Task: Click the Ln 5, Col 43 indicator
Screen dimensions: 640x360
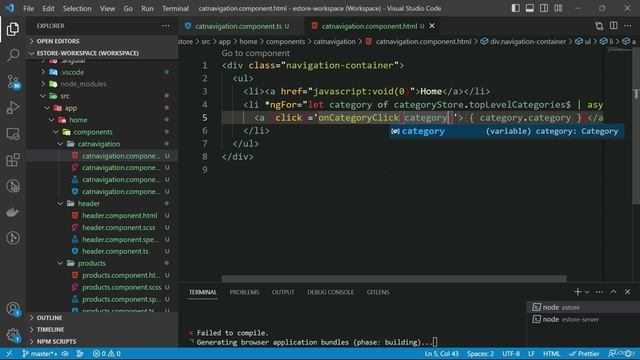Action: click(442, 353)
